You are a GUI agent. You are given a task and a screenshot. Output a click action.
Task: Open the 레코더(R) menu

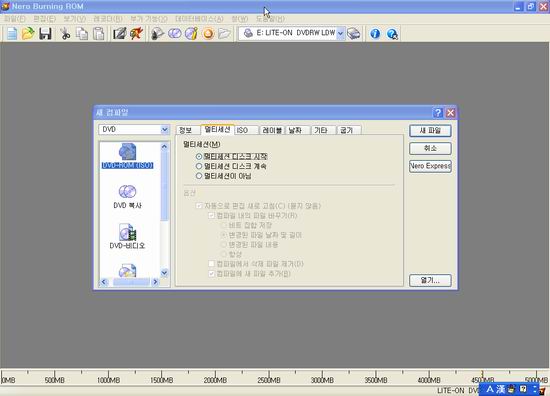coord(108,19)
